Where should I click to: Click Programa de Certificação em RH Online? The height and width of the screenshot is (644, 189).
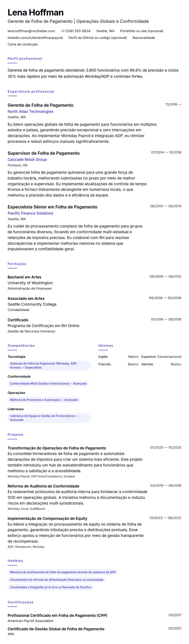[43, 325]
